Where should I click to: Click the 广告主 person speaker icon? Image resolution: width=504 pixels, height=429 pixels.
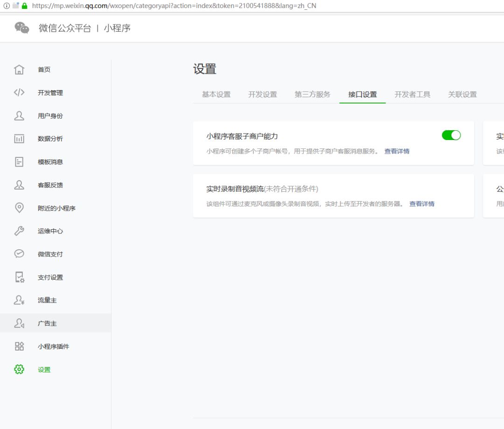click(x=19, y=323)
